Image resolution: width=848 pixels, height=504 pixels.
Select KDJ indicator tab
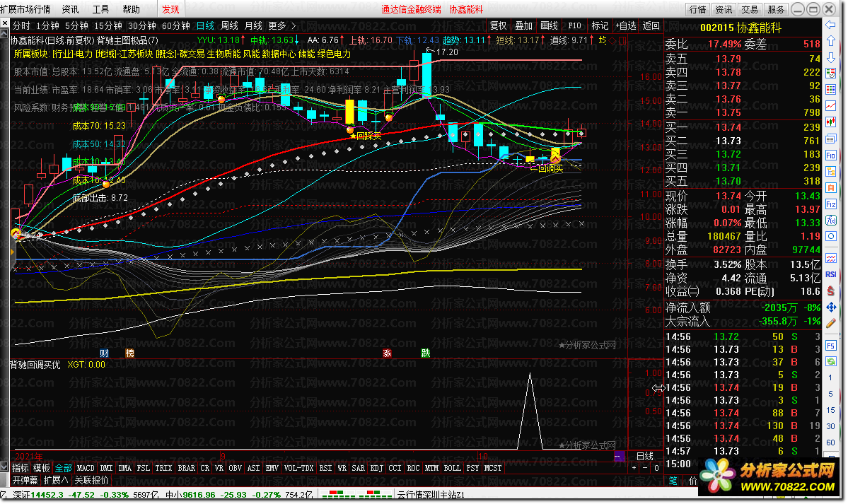(x=376, y=468)
